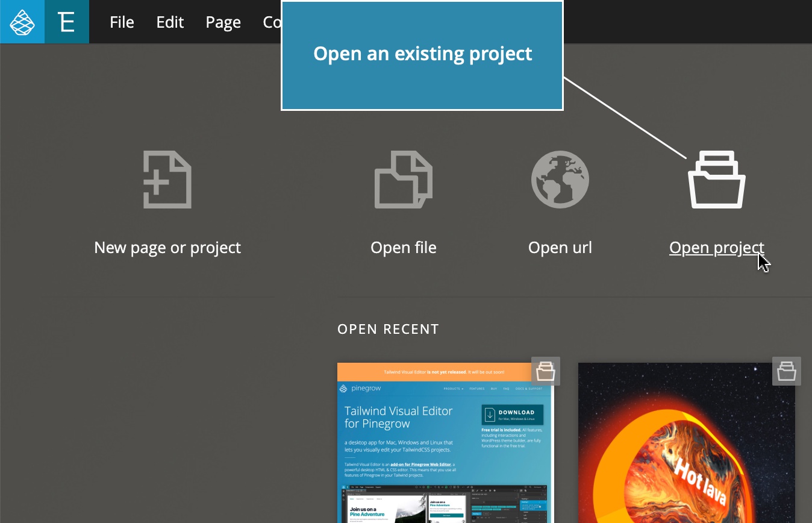Click project folder badge on Tailwind thumbnail
The height and width of the screenshot is (523, 812).
point(546,371)
